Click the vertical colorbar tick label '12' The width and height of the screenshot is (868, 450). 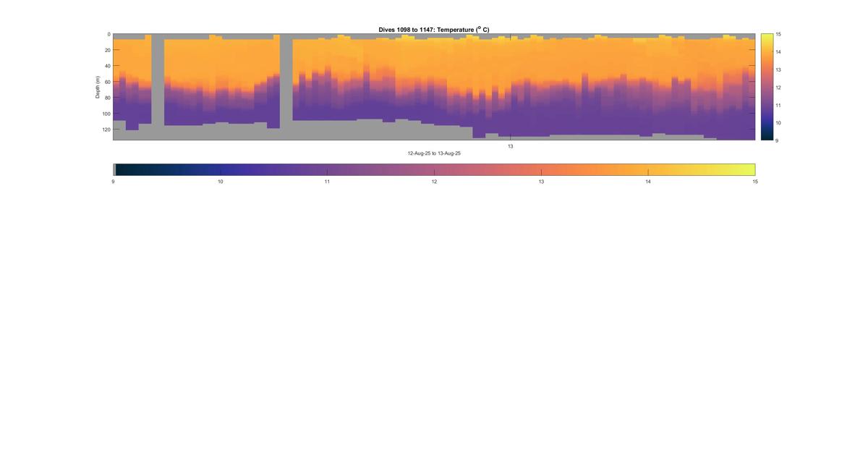[778, 87]
